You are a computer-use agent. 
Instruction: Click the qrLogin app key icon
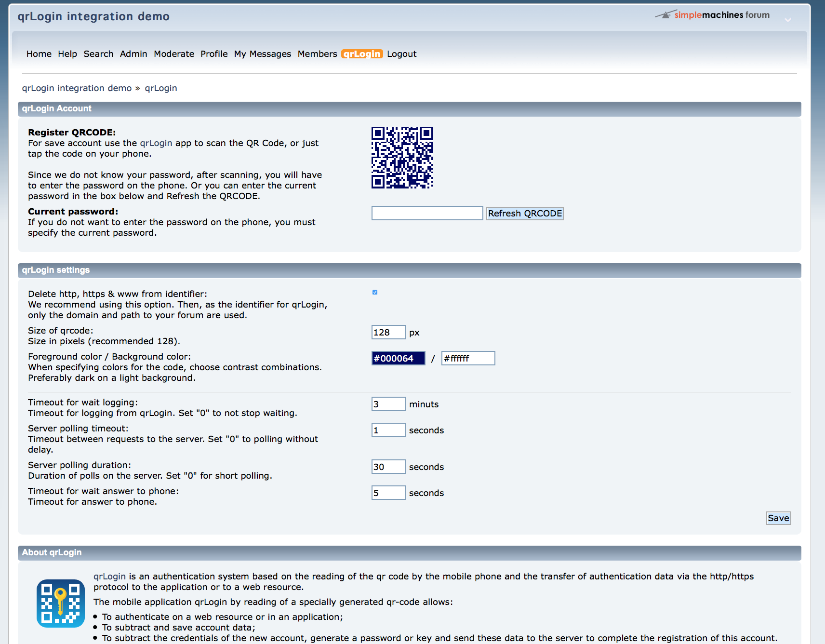tap(61, 604)
